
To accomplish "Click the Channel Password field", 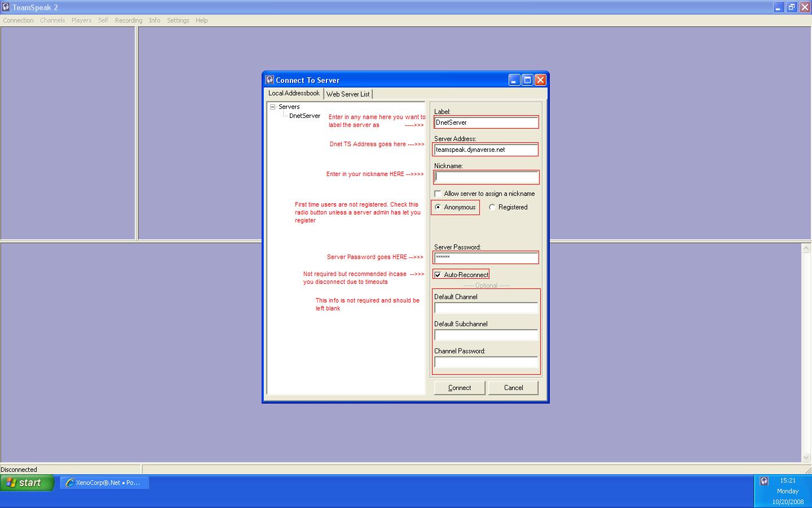I will pyautogui.click(x=486, y=362).
